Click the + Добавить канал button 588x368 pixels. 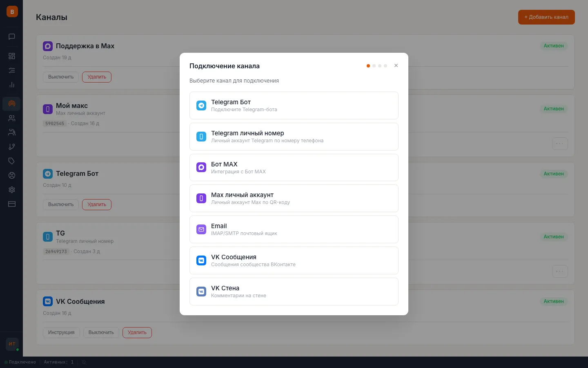[546, 17]
